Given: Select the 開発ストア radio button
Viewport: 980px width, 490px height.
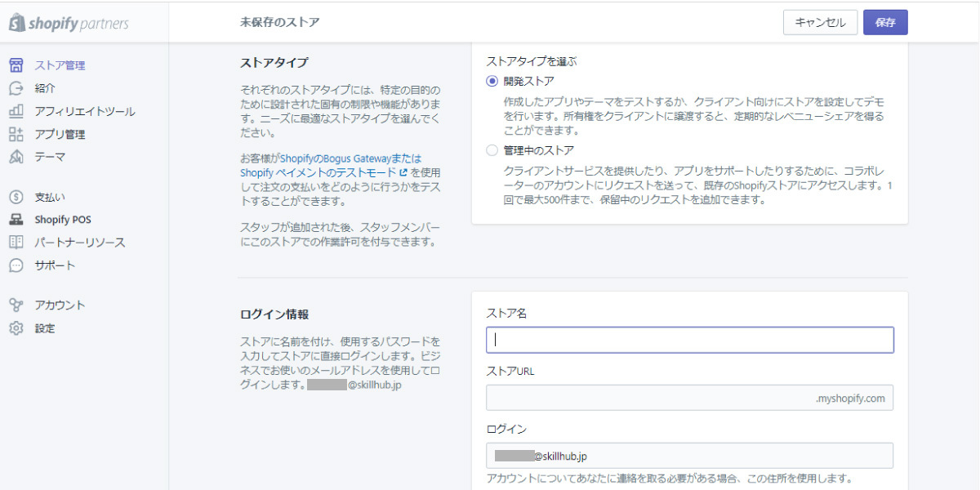Looking at the screenshot, I should (x=492, y=81).
